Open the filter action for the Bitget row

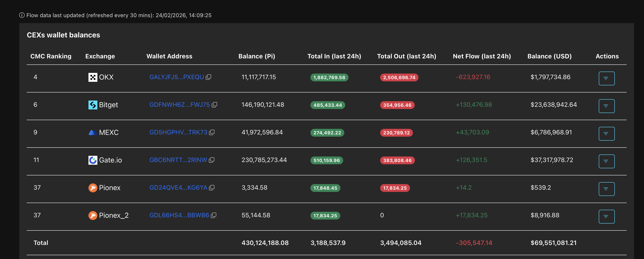pyautogui.click(x=606, y=106)
